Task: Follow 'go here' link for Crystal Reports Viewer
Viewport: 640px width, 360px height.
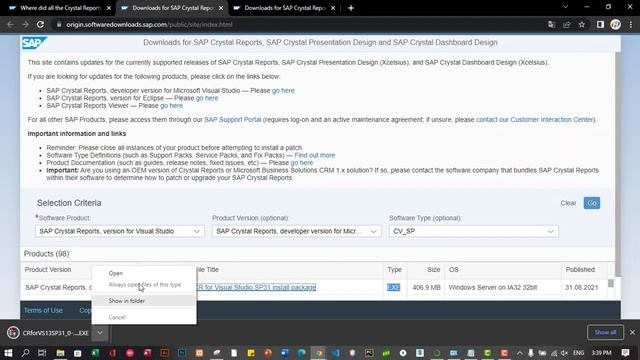Action: (x=171, y=105)
